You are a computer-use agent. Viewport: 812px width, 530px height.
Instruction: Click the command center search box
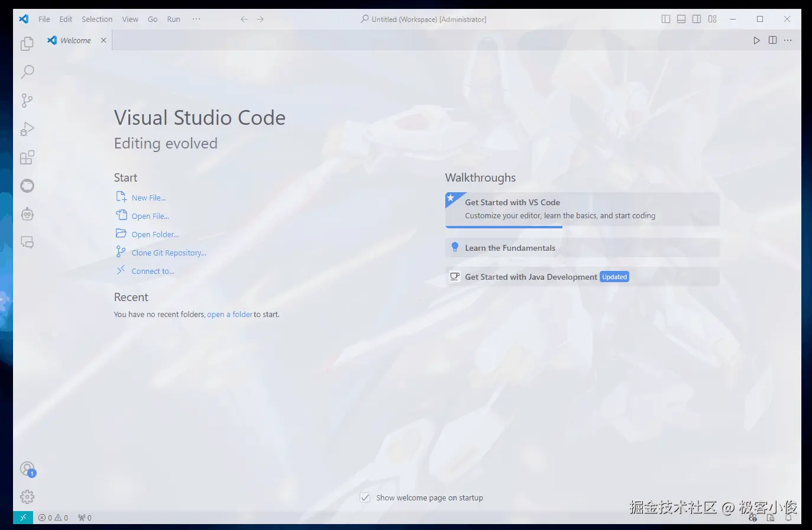click(x=424, y=19)
